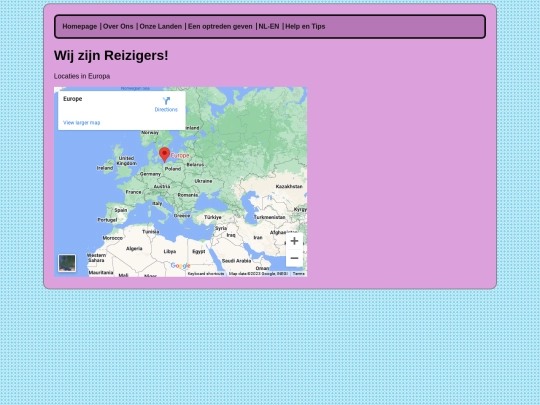Click the United Kingdom label on map
Image resolution: width=540 pixels, height=405 pixels.
(x=126, y=160)
